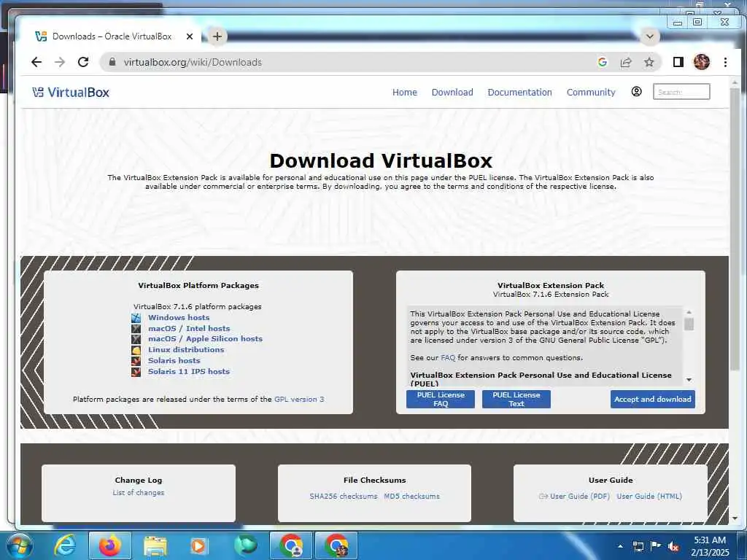Open the User Guide (HTML) link
Screen dimensions: 747x560
[x=649, y=496]
